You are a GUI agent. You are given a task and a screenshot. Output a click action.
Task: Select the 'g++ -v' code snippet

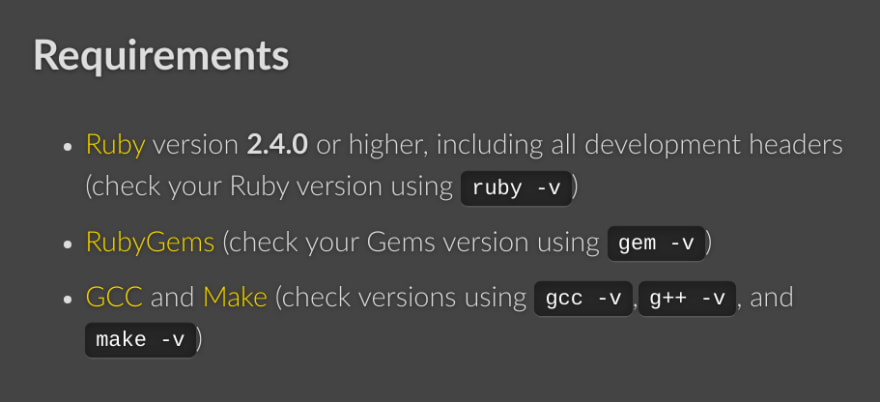click(x=687, y=298)
